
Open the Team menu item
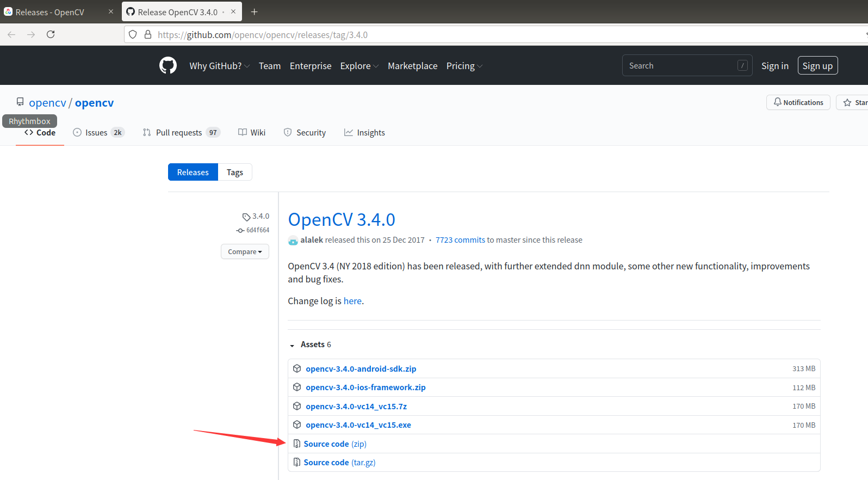(270, 66)
